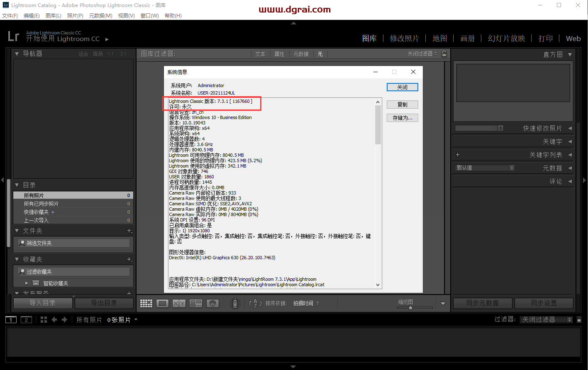Screen dimensions: 588x370
Task: Open the 默认值 metadata preset dropdown
Action: pos(485,168)
